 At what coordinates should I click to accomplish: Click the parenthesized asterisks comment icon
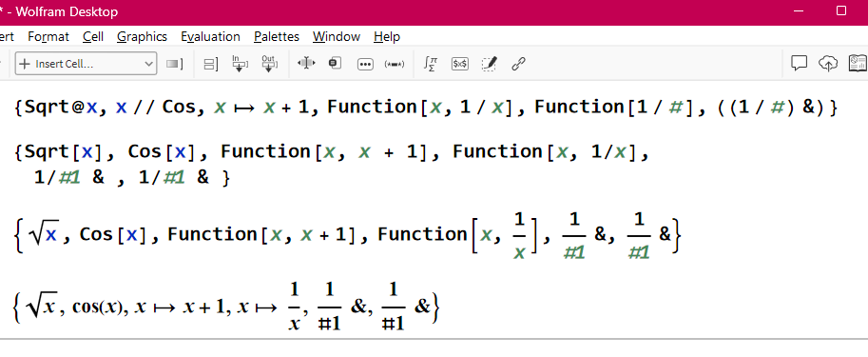(x=395, y=65)
